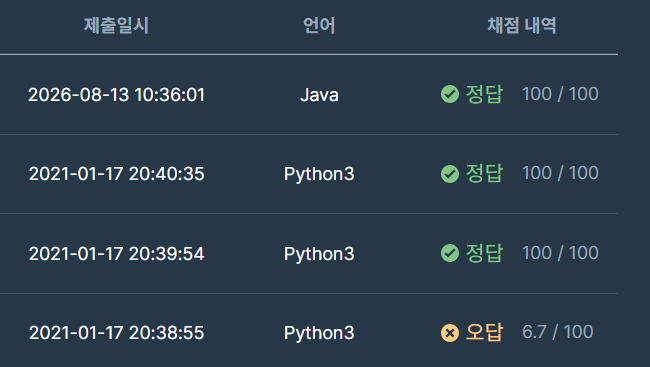Select submission dated 2021-01-17 20:40:35
650x367 pixels.
(x=116, y=174)
